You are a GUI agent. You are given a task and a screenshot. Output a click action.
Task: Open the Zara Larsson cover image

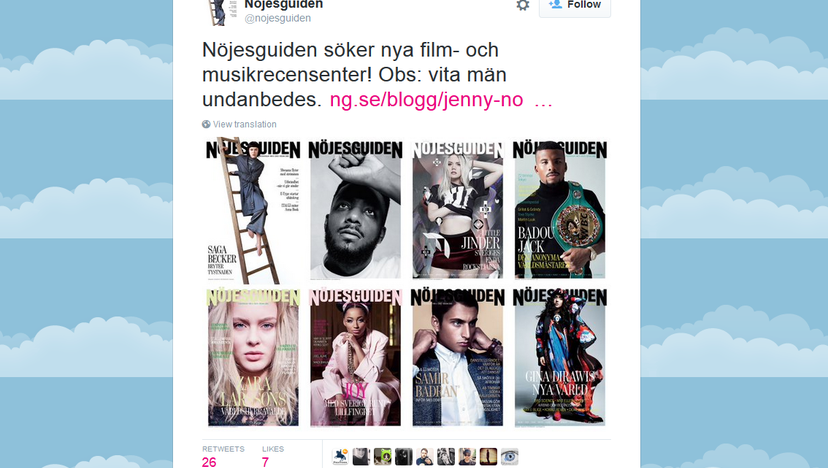(253, 358)
